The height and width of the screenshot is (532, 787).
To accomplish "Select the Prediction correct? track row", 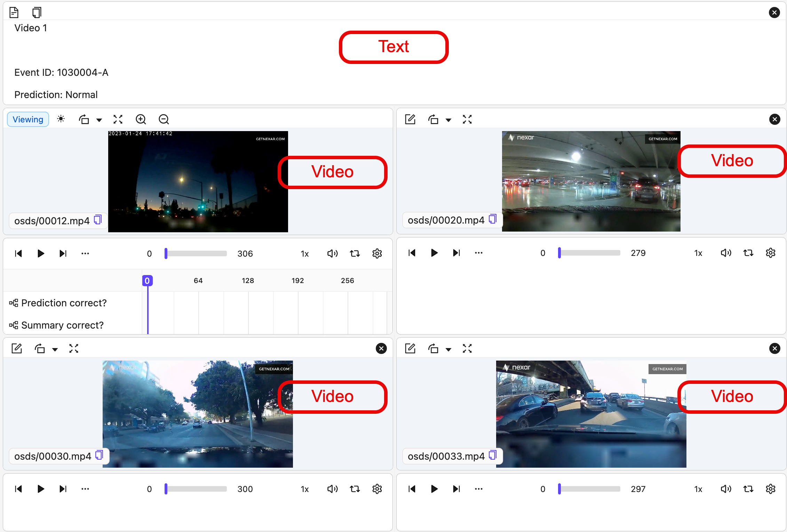I will click(64, 303).
